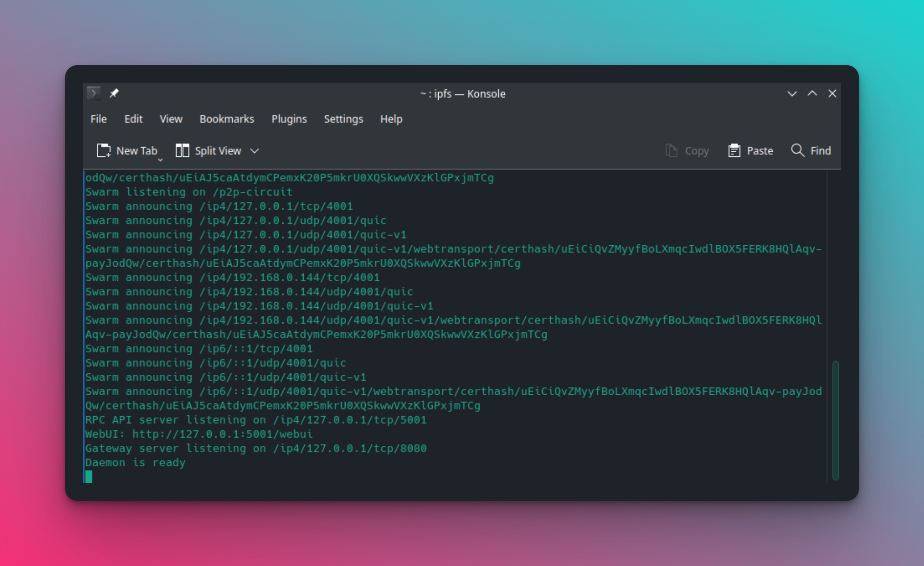This screenshot has width=924, height=566.
Task: Minimize the Konsole window
Action: [792, 94]
